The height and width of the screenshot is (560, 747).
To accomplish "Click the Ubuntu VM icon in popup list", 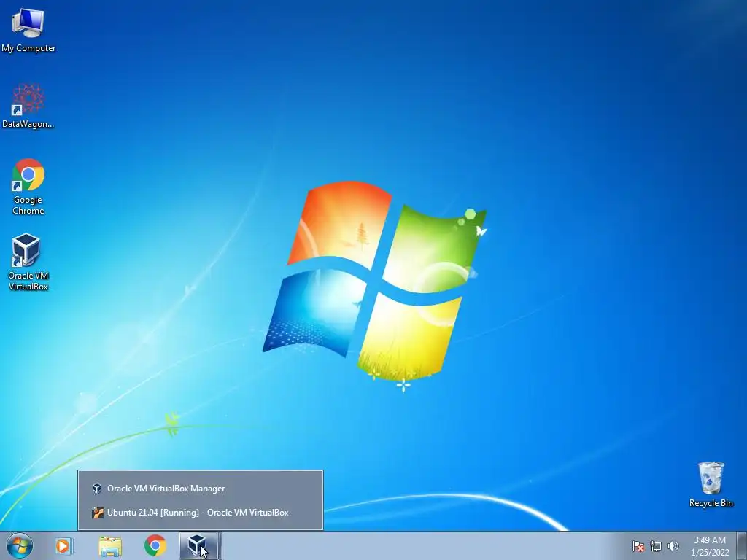I will click(x=97, y=513).
